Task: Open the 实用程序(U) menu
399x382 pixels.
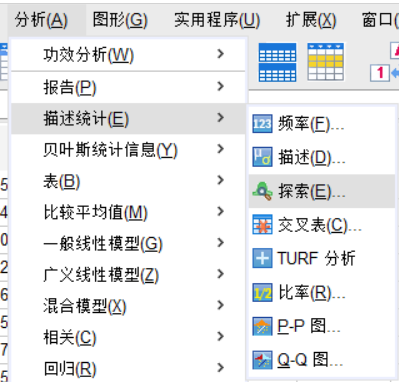Action: (x=217, y=20)
